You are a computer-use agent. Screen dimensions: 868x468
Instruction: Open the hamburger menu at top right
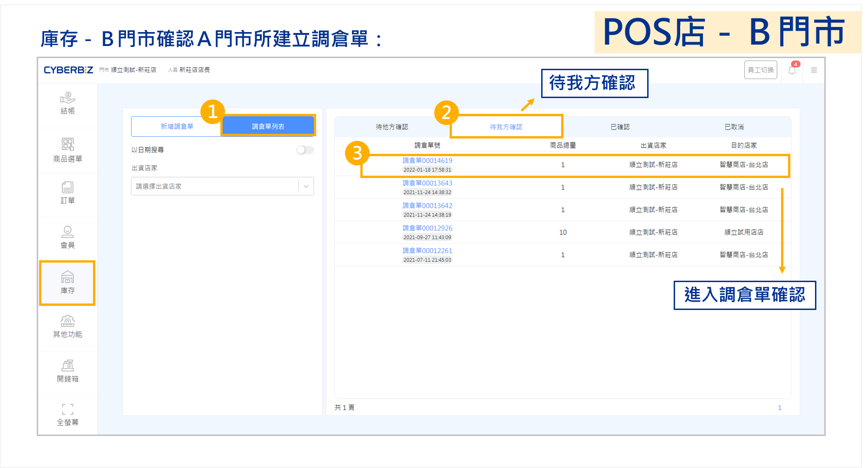pyautogui.click(x=814, y=70)
